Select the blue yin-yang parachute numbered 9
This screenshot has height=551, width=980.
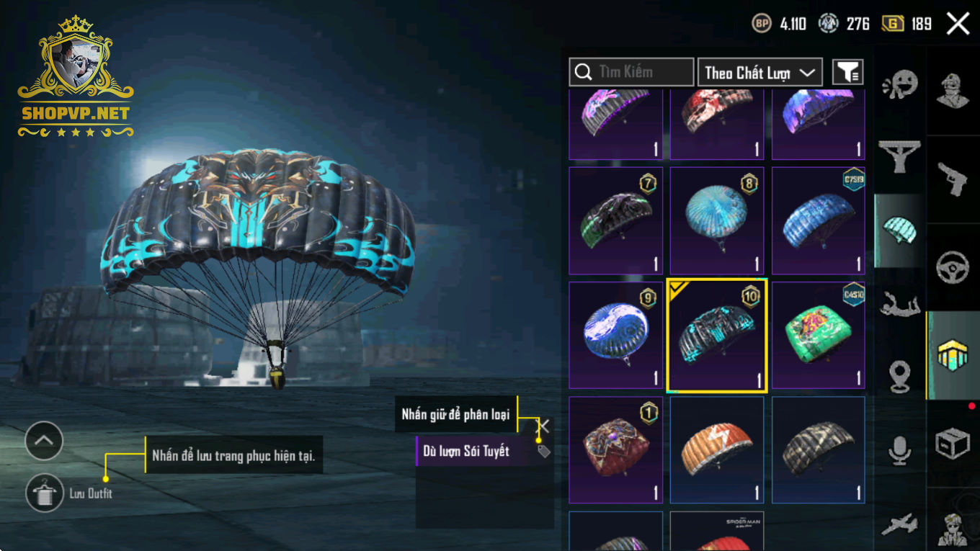[x=616, y=335]
